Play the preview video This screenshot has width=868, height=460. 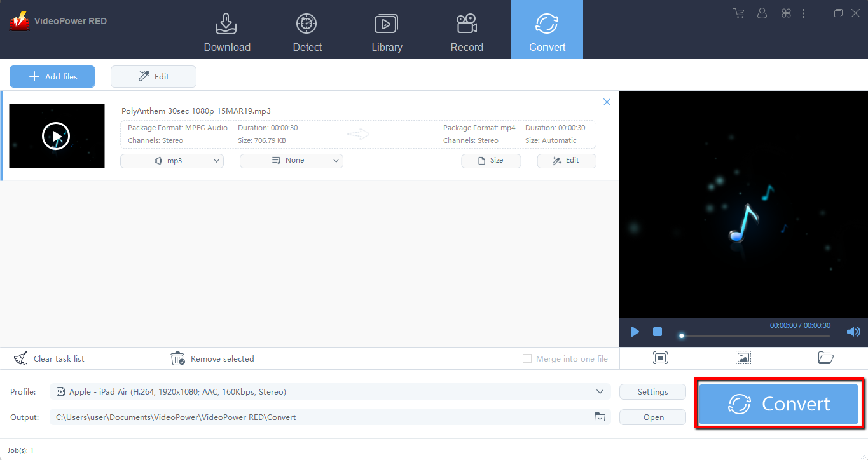pyautogui.click(x=635, y=332)
